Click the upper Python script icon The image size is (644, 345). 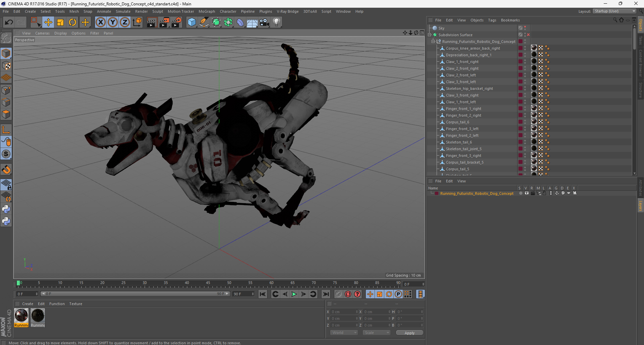(6, 209)
